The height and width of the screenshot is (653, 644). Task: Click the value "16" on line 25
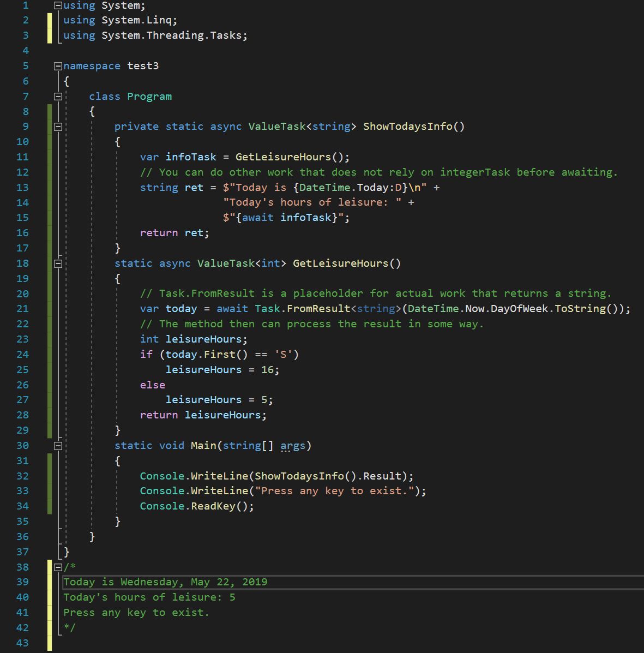[267, 370]
